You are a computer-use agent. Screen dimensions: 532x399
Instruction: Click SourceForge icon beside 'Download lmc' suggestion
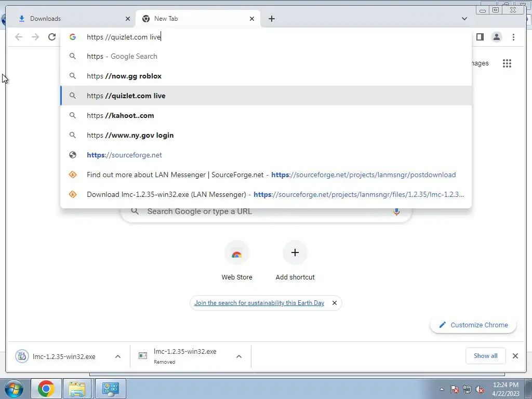(x=73, y=194)
